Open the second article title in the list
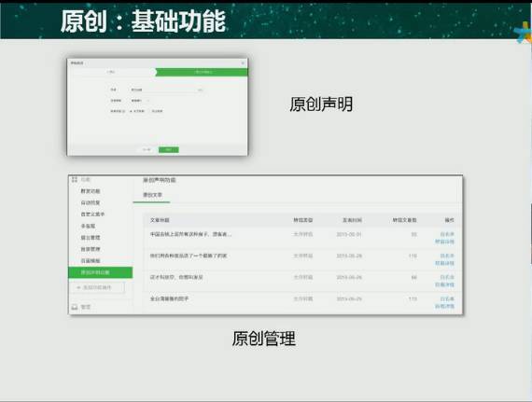Image resolution: width=532 pixels, height=402 pixels. (x=189, y=256)
